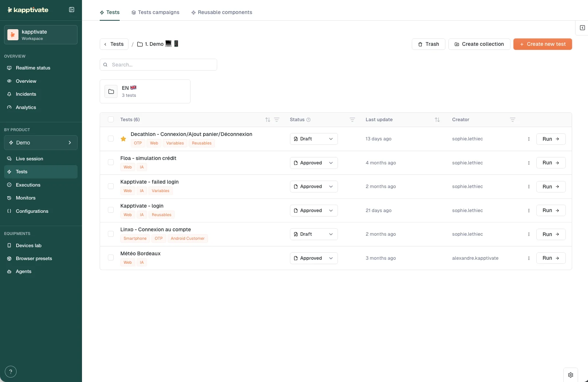588x382 pixels.
Task: Filter the Status column
Action: 352,120
